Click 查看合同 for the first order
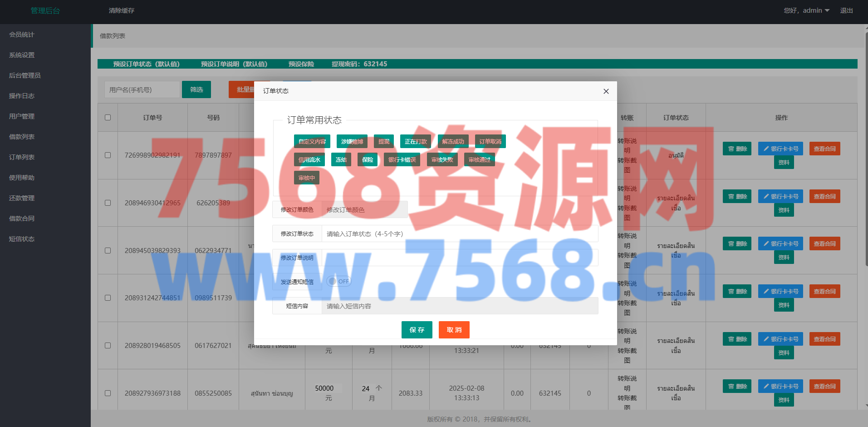This screenshot has height=427, width=868. coord(824,149)
